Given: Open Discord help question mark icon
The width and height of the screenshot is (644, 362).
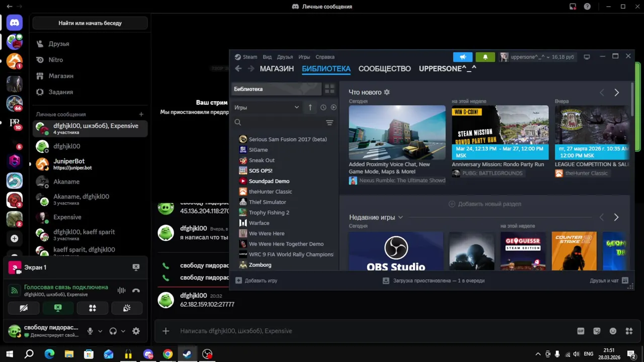Looking at the screenshot, I should pos(587,7).
